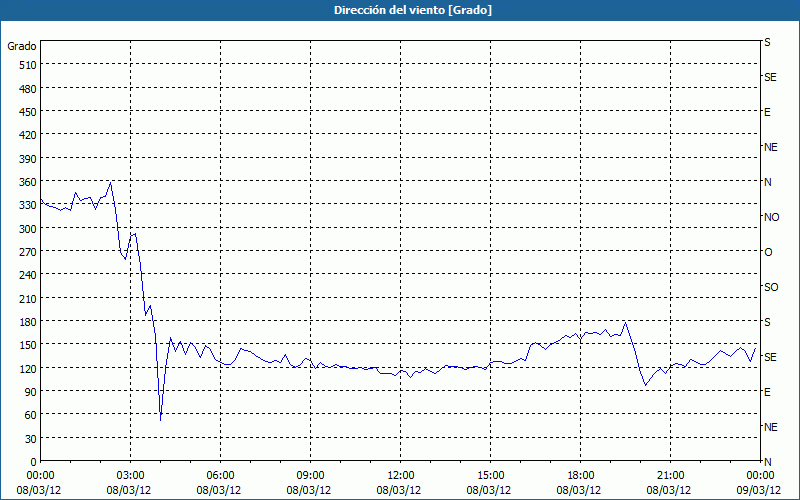Click the 270 degree axis label
The image size is (800, 500).
pos(28,252)
